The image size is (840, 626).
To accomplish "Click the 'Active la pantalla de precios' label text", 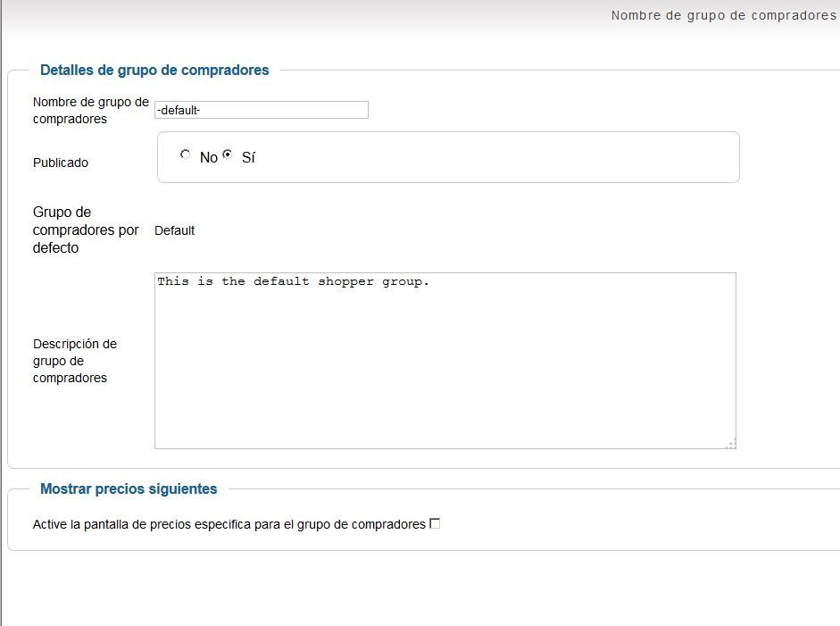I will (x=229, y=524).
